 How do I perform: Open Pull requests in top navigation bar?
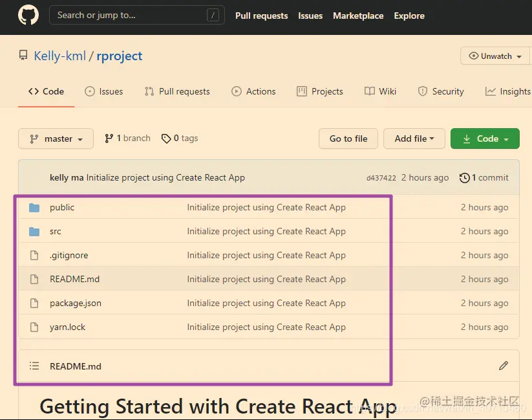coord(261,16)
